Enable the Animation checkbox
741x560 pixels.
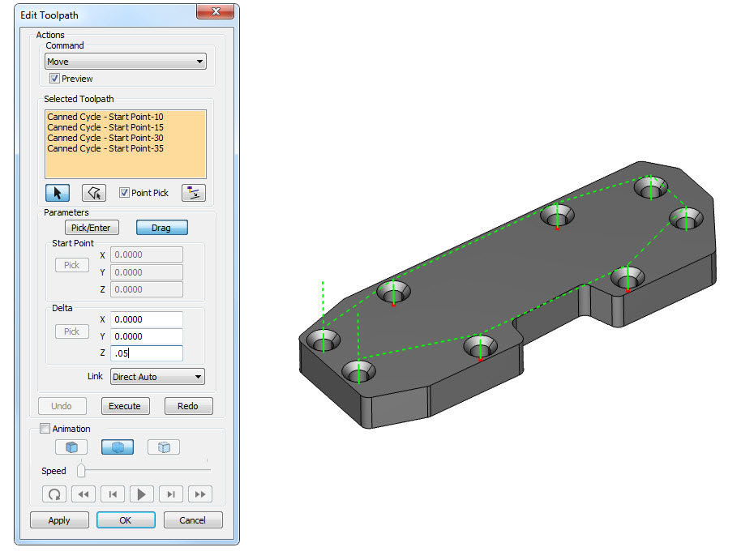(x=45, y=429)
